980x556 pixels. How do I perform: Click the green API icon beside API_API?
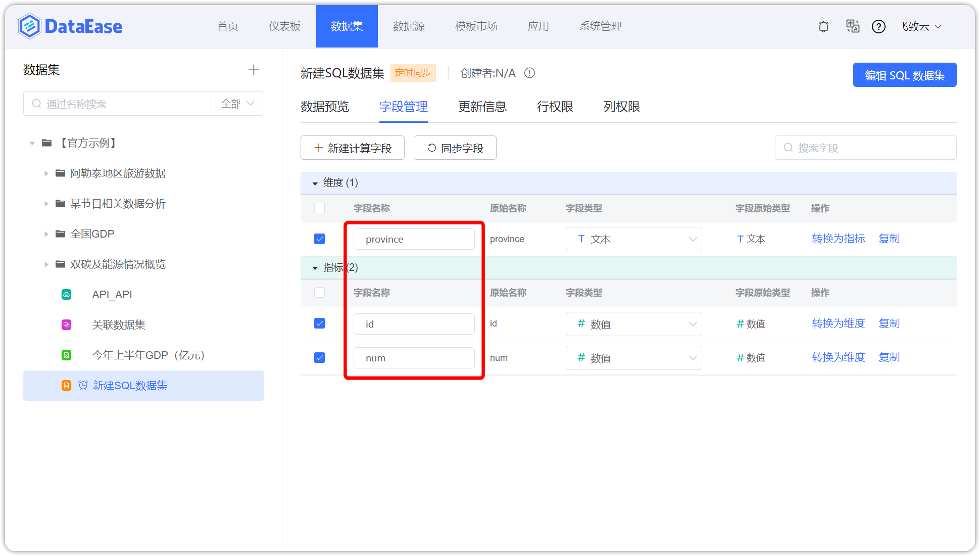click(66, 294)
